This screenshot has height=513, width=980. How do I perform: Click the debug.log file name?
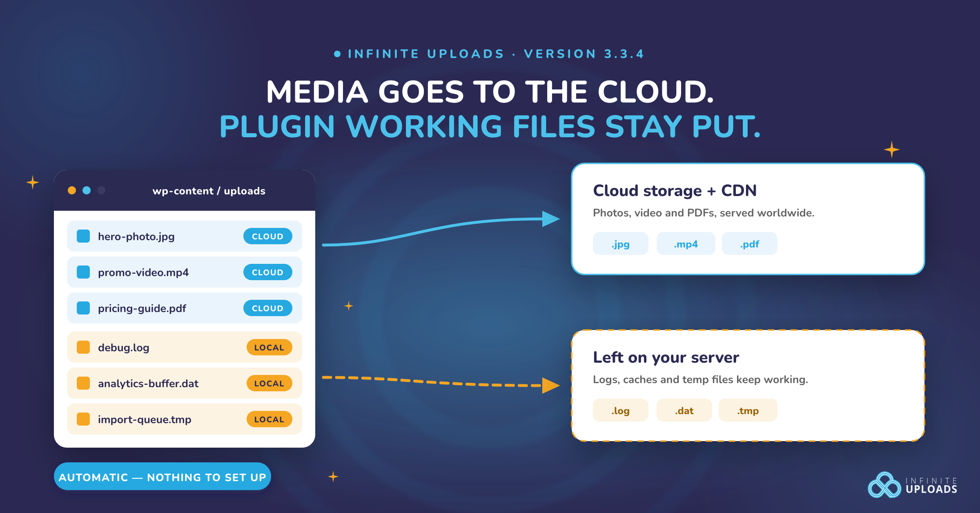(124, 348)
